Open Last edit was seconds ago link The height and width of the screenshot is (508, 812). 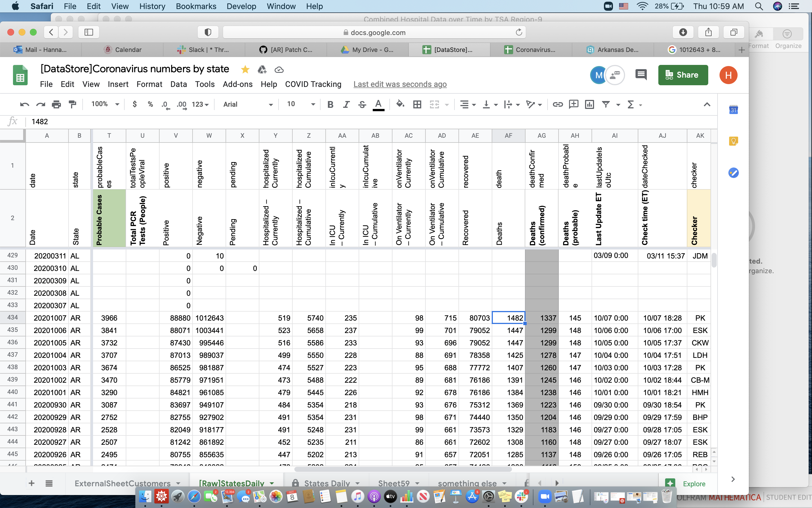tap(400, 84)
